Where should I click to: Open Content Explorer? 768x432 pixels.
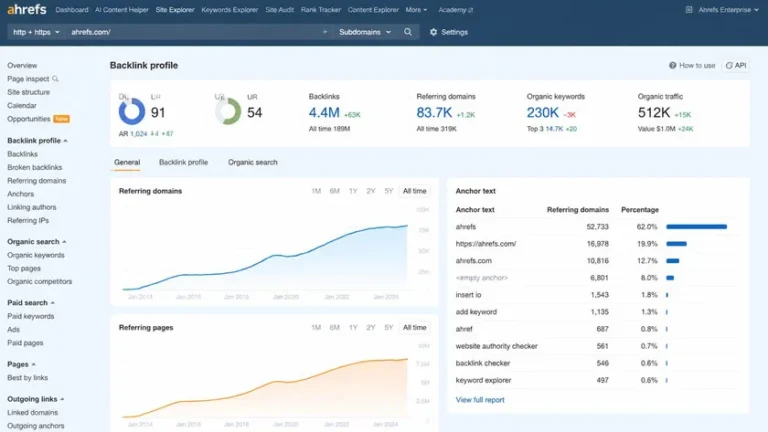(373, 10)
